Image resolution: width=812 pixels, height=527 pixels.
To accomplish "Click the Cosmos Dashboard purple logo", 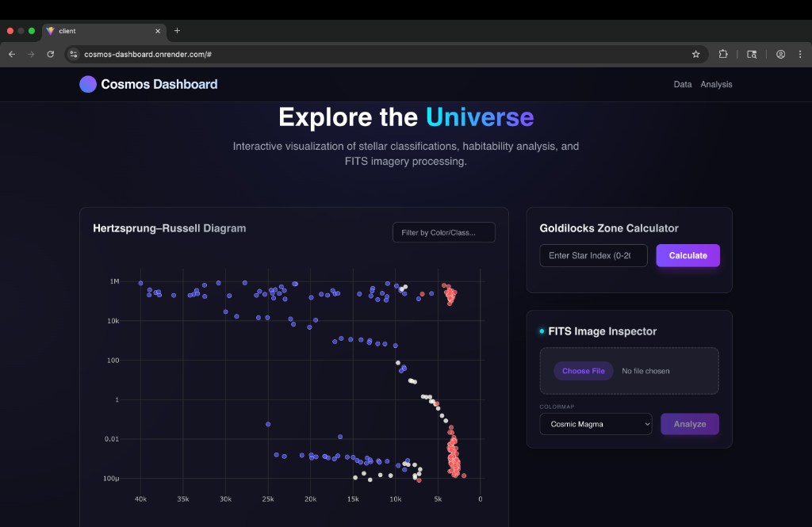I will [87, 84].
